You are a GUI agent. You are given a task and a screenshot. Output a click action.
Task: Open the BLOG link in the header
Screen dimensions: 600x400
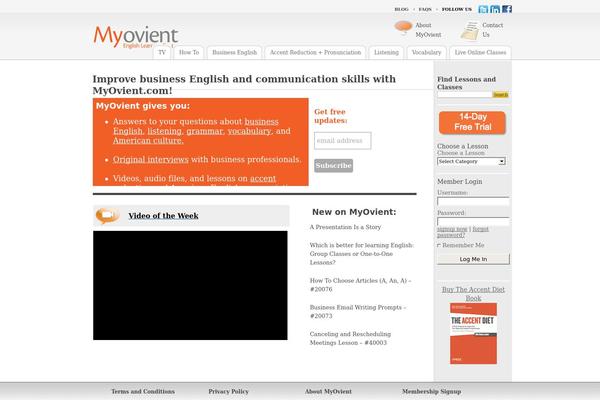pyautogui.click(x=401, y=9)
